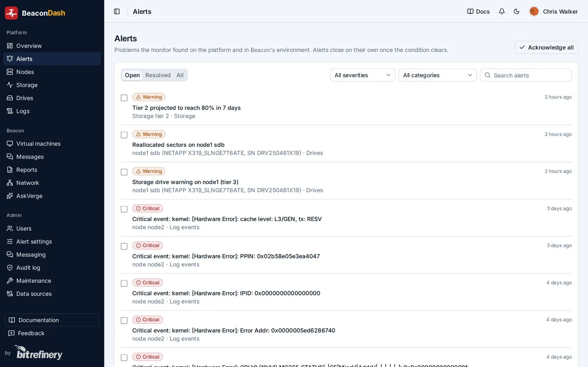The width and height of the screenshot is (588, 367).
Task: Focus the Search alerts field
Action: [x=526, y=75]
